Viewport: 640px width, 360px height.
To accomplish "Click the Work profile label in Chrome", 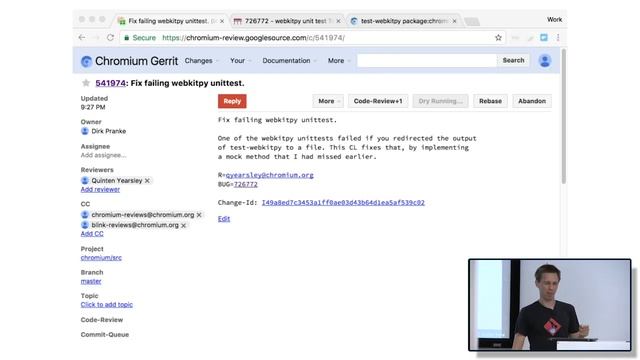I will click(x=554, y=20).
